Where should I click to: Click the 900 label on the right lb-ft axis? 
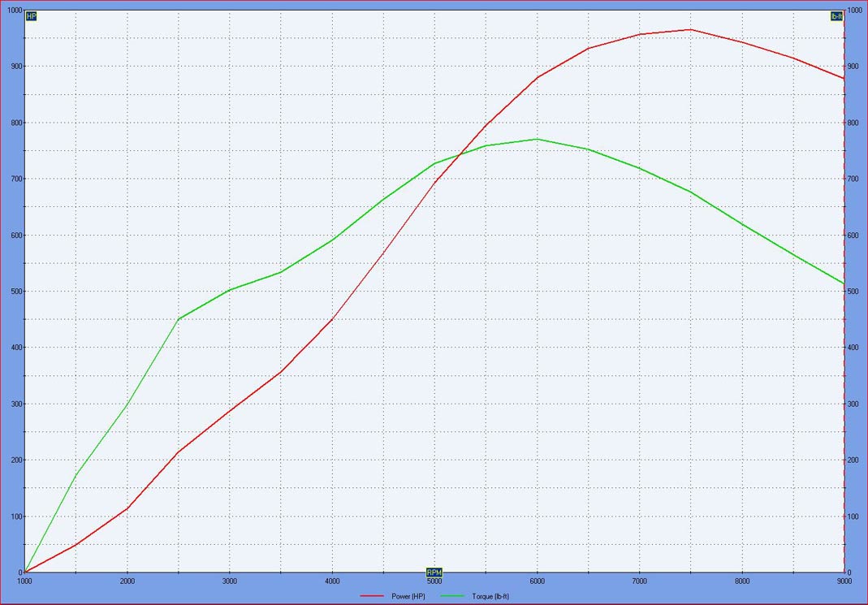[853, 67]
